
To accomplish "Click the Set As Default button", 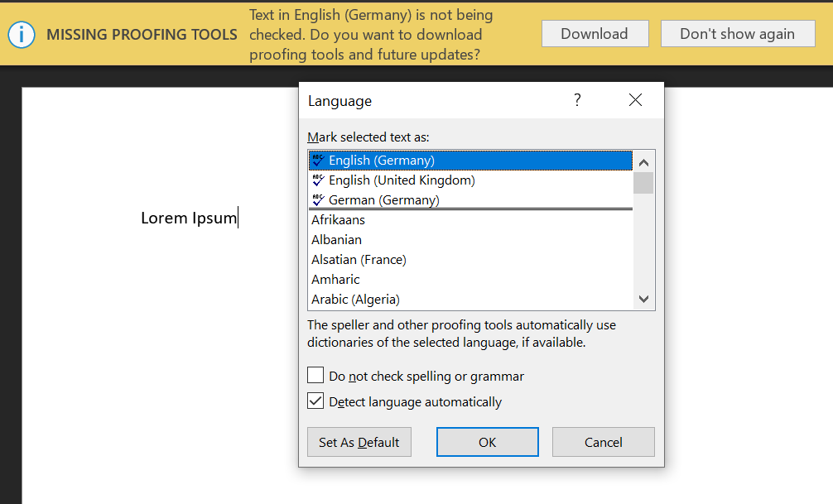I will pyautogui.click(x=359, y=442).
